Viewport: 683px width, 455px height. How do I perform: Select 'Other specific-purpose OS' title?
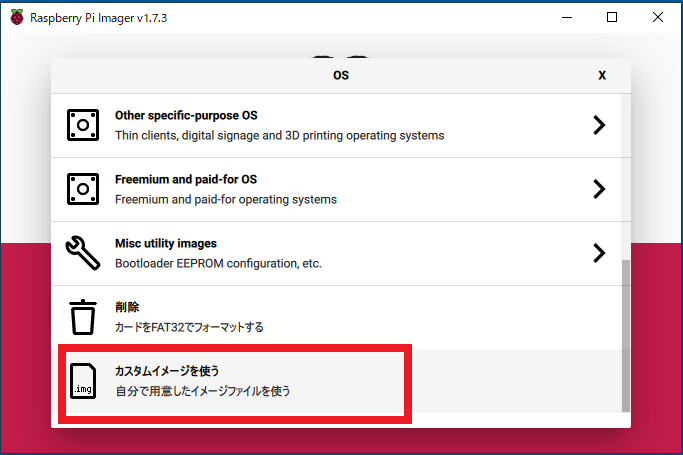click(x=186, y=115)
